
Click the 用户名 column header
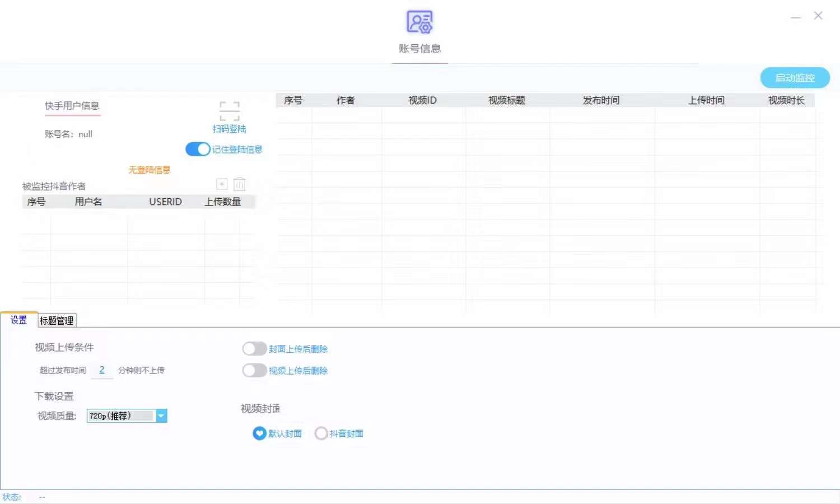pyautogui.click(x=88, y=202)
